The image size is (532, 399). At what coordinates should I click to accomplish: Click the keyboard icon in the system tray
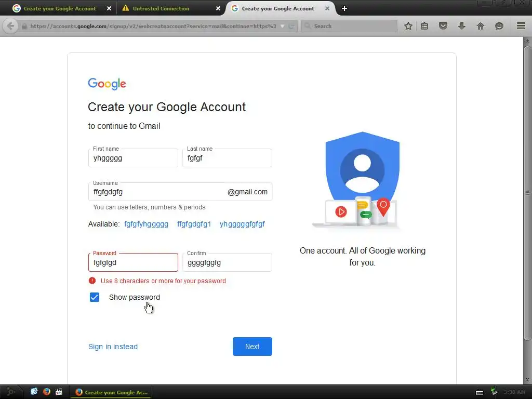480,393
